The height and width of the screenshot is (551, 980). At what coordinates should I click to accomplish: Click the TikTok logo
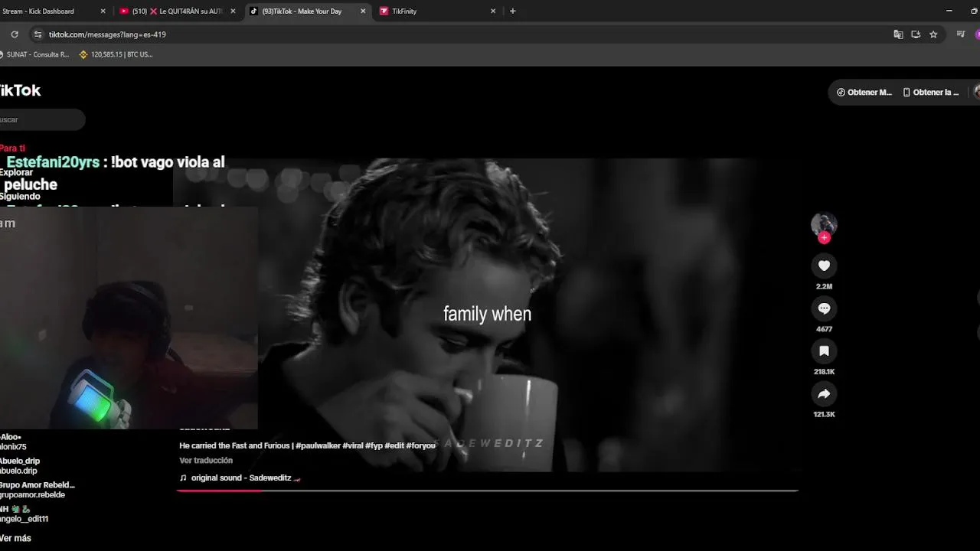tap(19, 90)
